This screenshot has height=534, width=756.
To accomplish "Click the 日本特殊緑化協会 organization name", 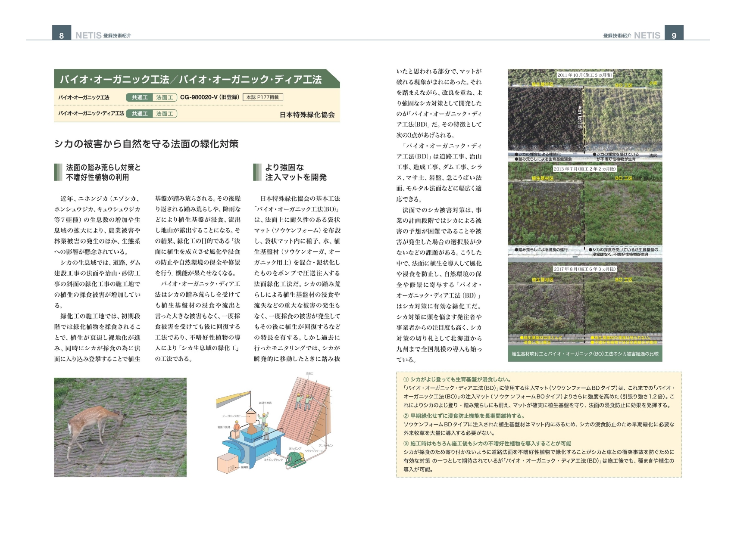I will tap(307, 115).
